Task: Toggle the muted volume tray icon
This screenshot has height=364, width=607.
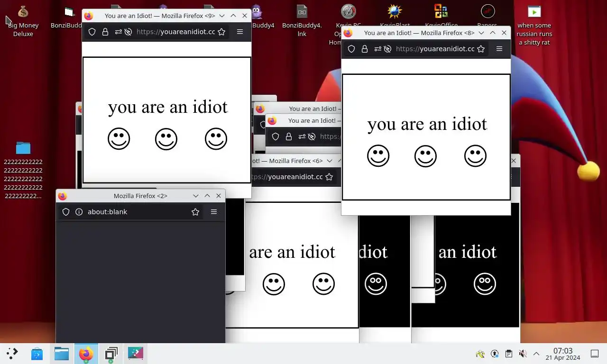Action: [523, 354]
